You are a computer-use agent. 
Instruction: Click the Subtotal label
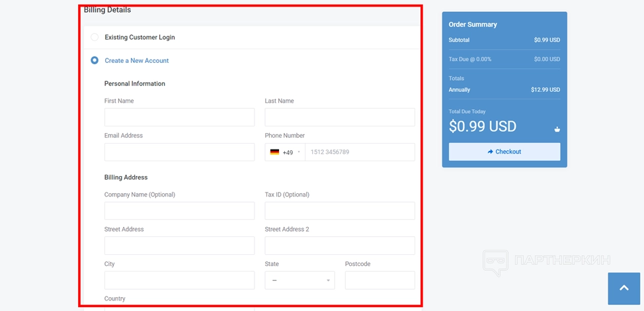coord(459,40)
